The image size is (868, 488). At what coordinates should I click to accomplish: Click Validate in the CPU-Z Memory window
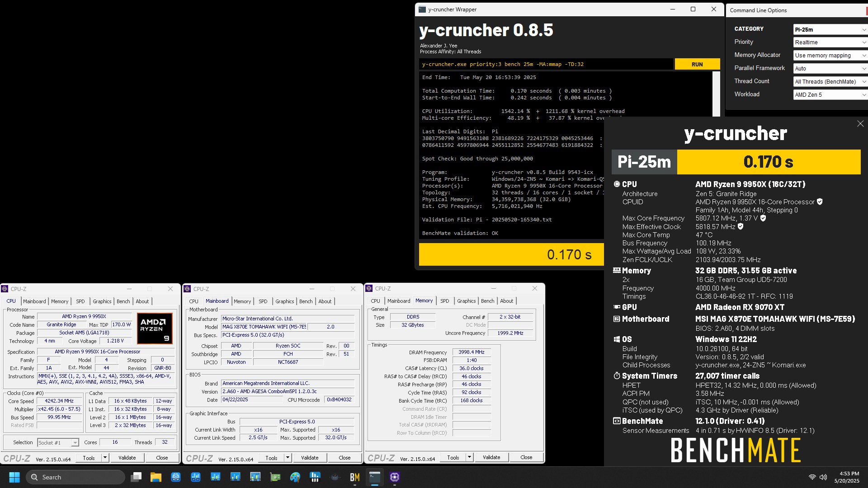(491, 457)
